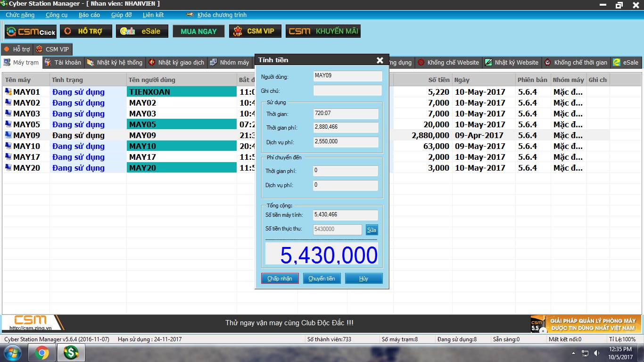Click the Số tiền thực thu field
Viewport: 644px width, 362px height.
coord(338,230)
